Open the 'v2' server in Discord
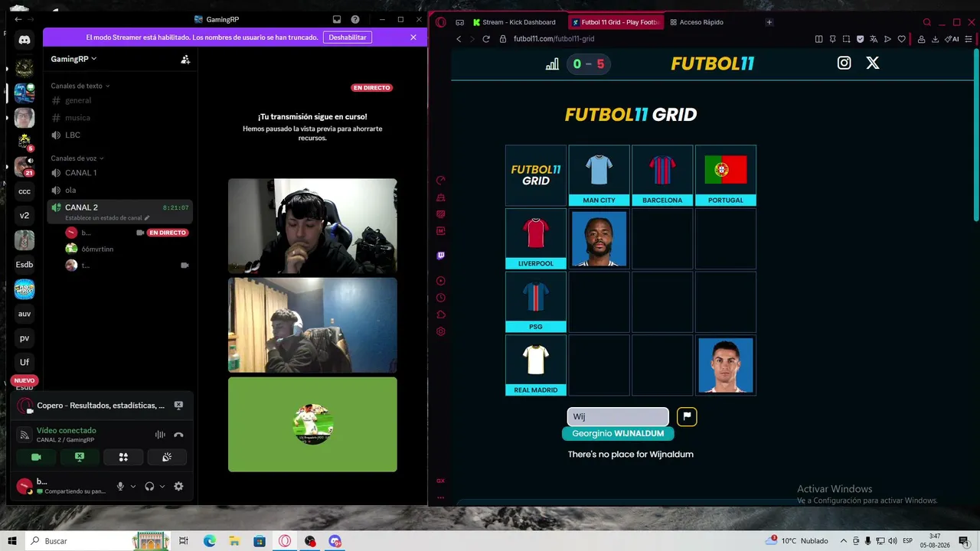 pos(24,215)
